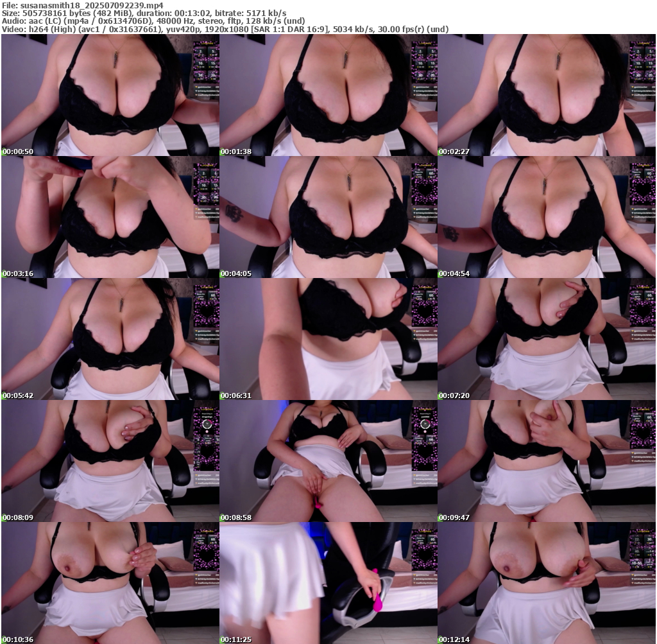Open the frame stamped 00:01:38
Viewport: 657px width, 644px height.
pos(328,95)
